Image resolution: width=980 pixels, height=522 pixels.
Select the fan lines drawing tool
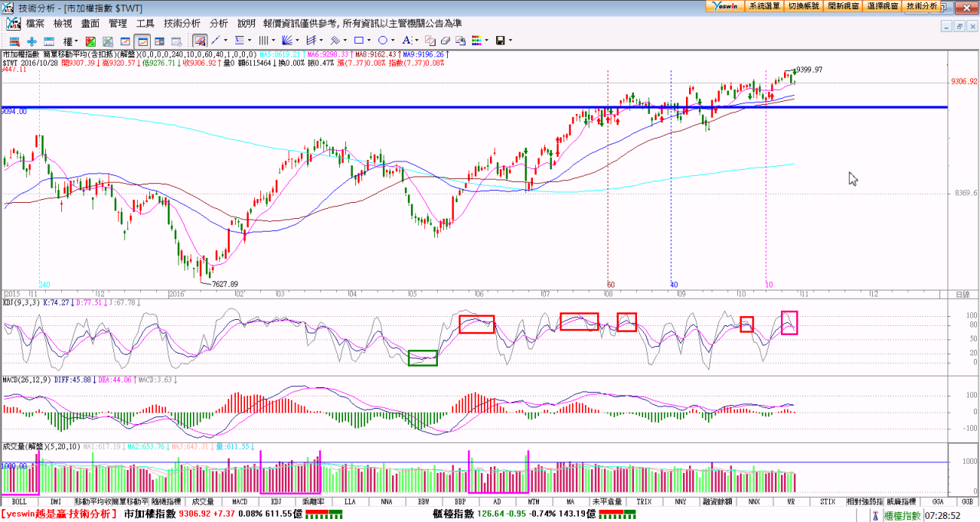(287, 41)
